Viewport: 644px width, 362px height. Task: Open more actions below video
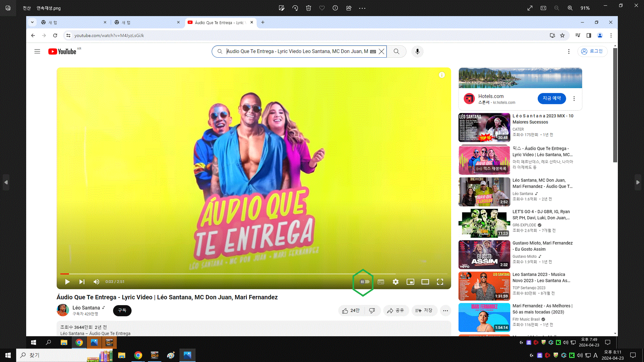[x=445, y=311]
